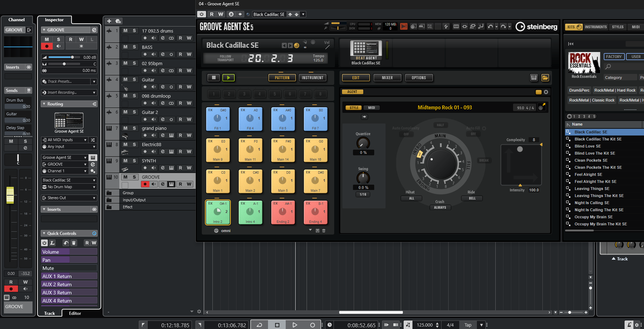Click the PATTERN button

(x=282, y=78)
